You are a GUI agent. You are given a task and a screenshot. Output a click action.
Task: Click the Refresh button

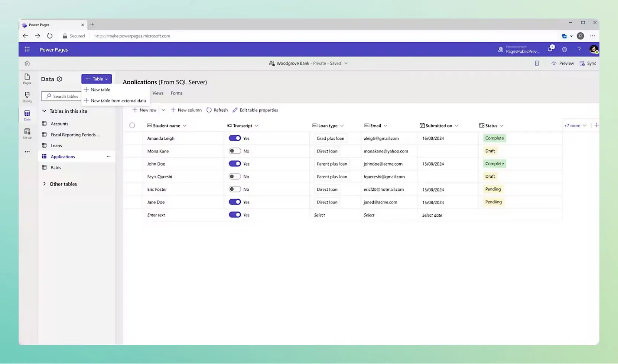(x=217, y=110)
